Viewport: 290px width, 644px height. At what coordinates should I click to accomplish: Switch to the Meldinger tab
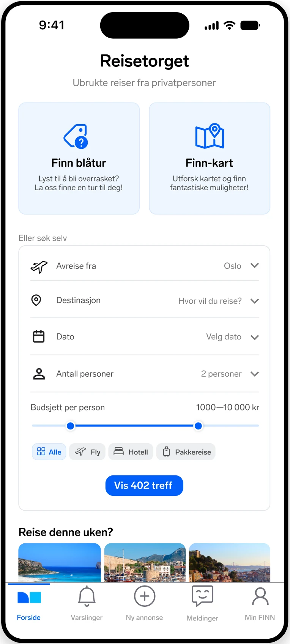tap(202, 603)
